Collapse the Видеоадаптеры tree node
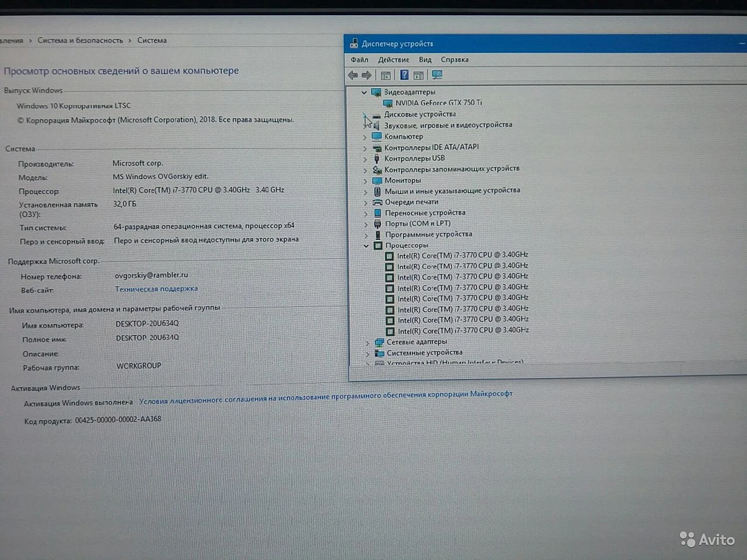 click(365, 92)
